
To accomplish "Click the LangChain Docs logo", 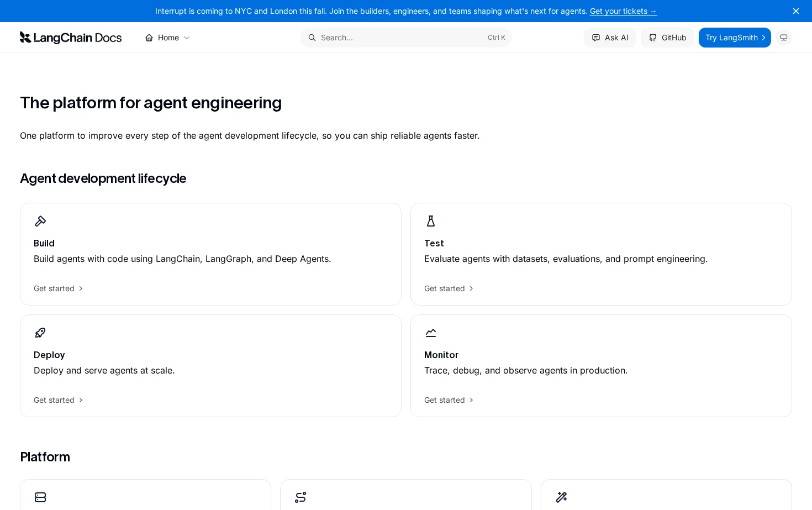I will click(71, 38).
